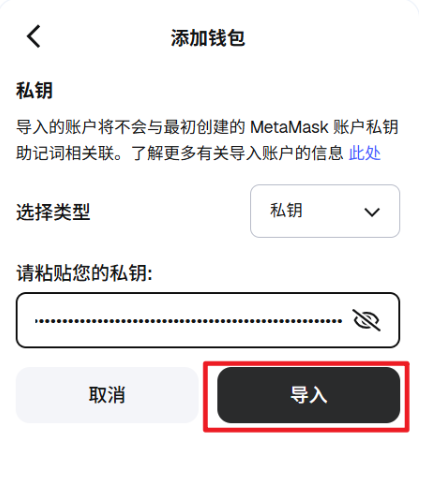Click the bold 私钥 section heading
Screen dimensions: 437x502
[x=35, y=90]
